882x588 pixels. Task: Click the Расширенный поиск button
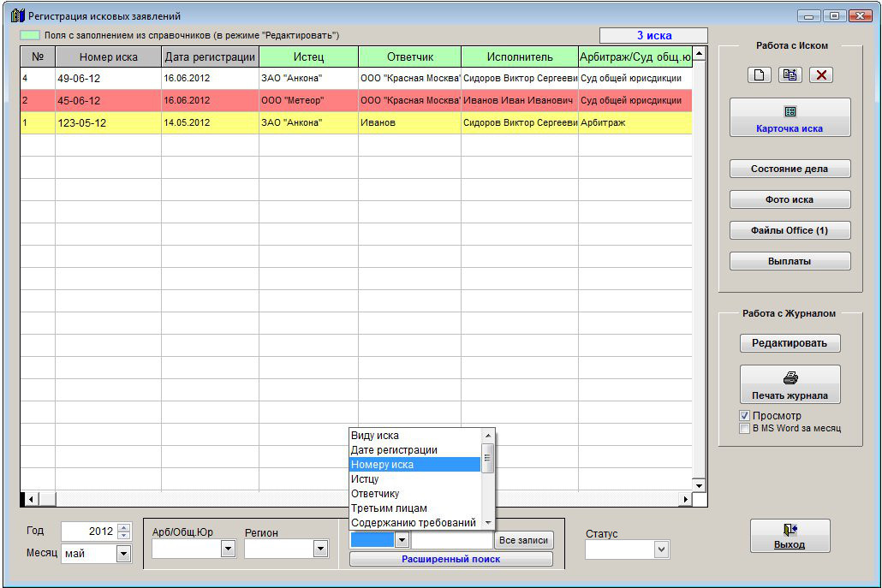pyautogui.click(x=450, y=559)
